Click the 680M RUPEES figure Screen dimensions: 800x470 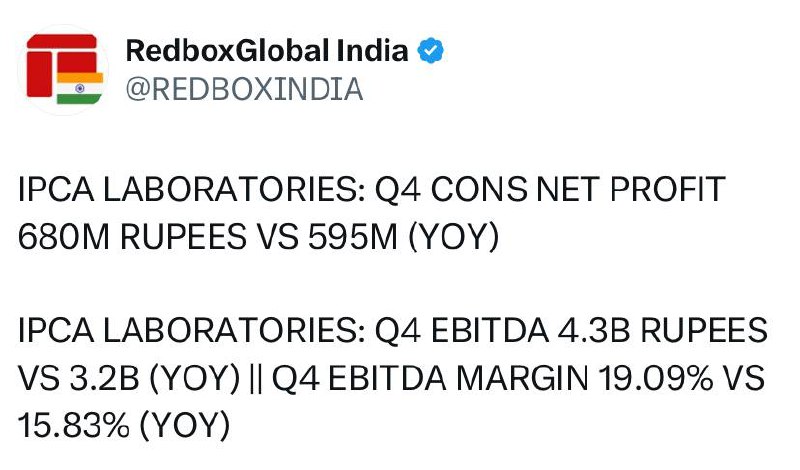[x=132, y=237]
